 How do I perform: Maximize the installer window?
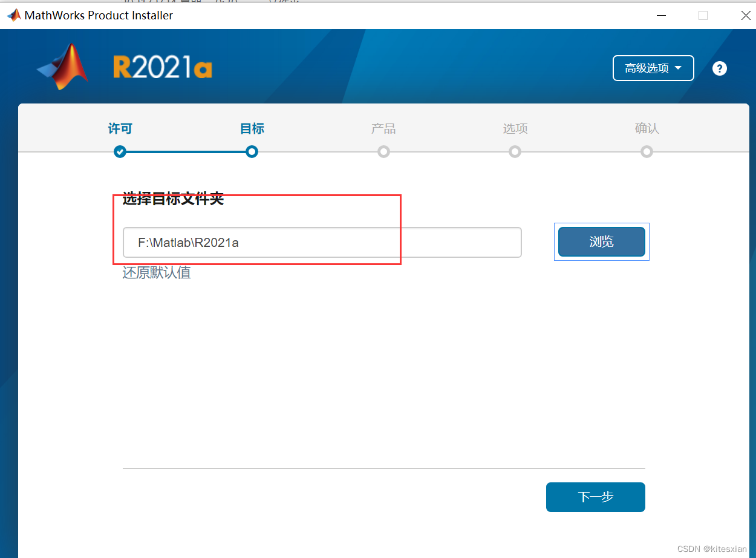coord(703,15)
